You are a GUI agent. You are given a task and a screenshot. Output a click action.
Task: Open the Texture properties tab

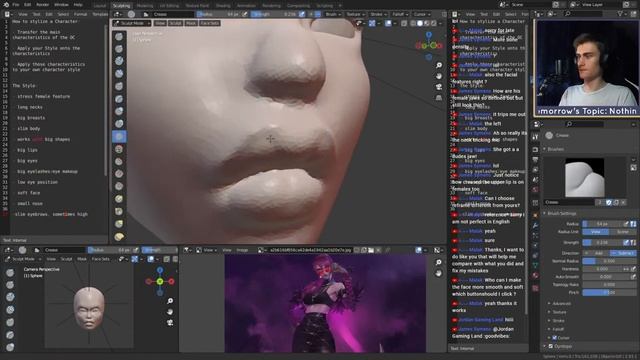point(536,288)
